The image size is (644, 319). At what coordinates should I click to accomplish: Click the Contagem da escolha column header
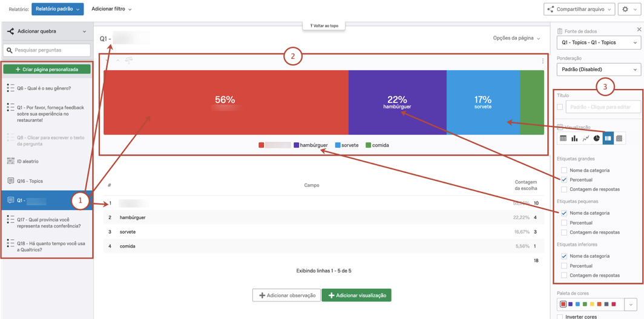point(526,185)
